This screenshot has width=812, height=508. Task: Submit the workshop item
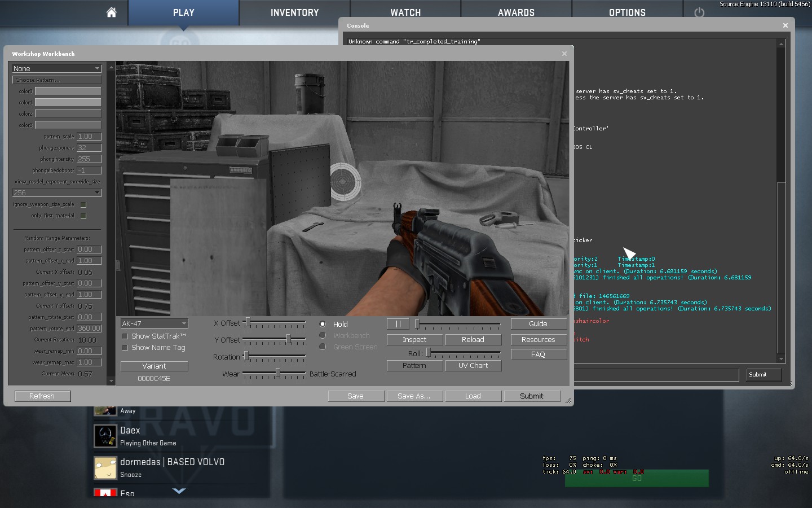(532, 396)
